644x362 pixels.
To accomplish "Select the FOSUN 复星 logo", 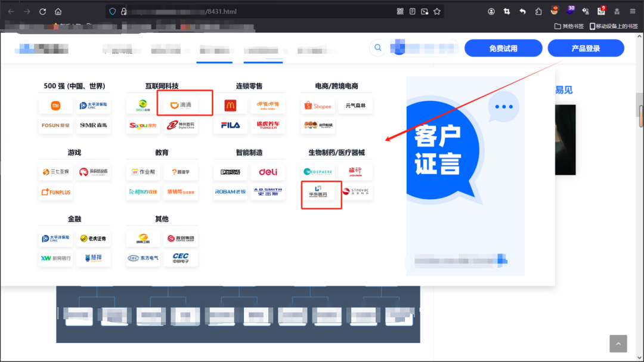I will (x=56, y=125).
